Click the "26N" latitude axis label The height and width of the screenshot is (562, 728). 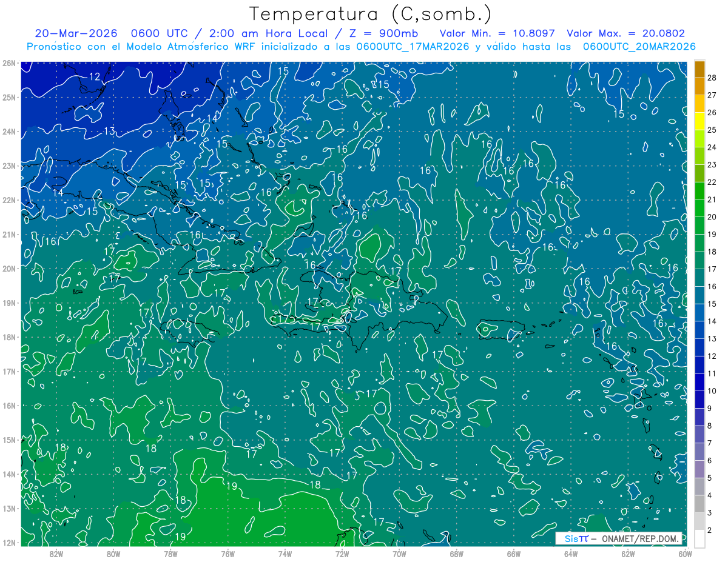[8, 63]
